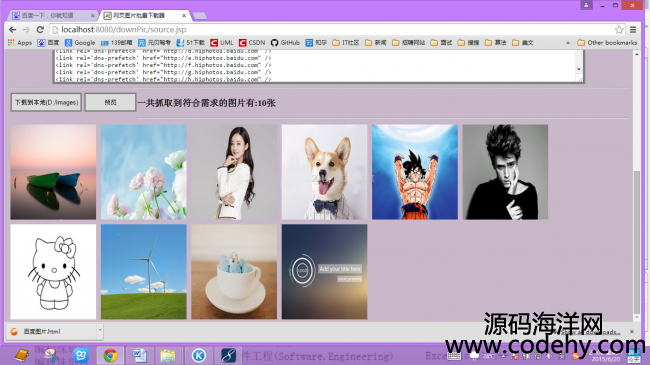Open the corgi dog thumbnail
This screenshot has width=650, height=365.
[x=324, y=172]
